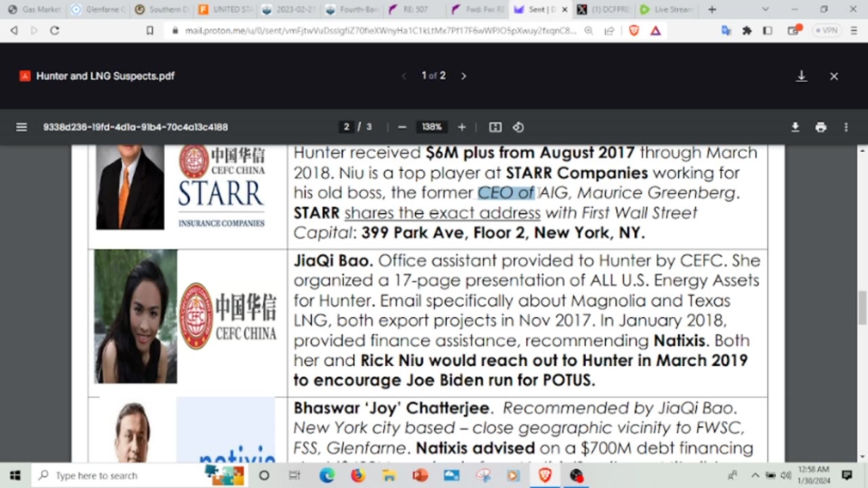This screenshot has height=488, width=868.
Task: Click the 'shares the exact address' underlined text
Action: [x=442, y=213]
